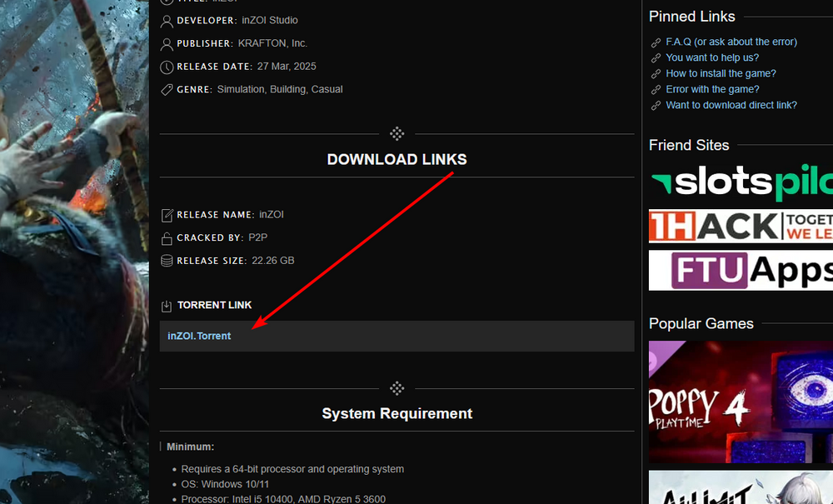Click 'Requires a 64-bit processor and operating system'
The width and height of the screenshot is (833, 504).
click(x=292, y=469)
